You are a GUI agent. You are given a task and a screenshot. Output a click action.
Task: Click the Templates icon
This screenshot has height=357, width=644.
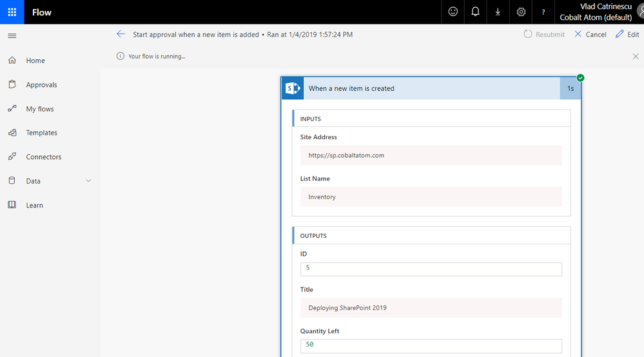coord(12,133)
